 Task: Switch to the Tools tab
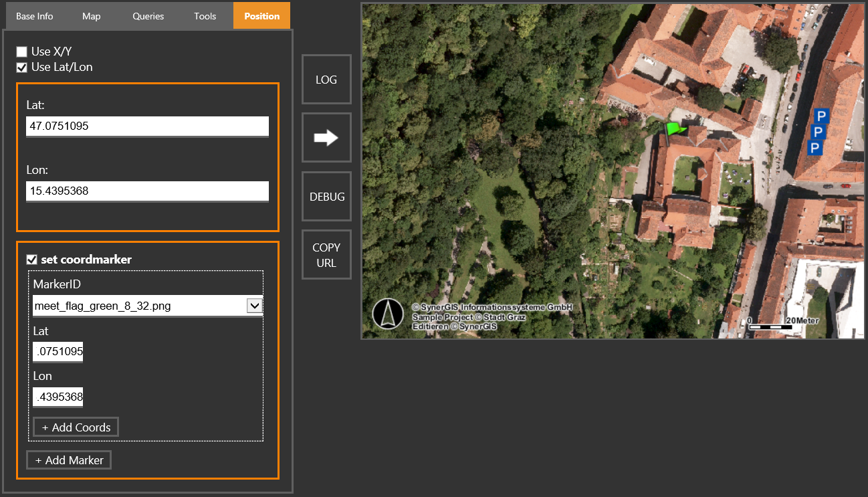(205, 15)
